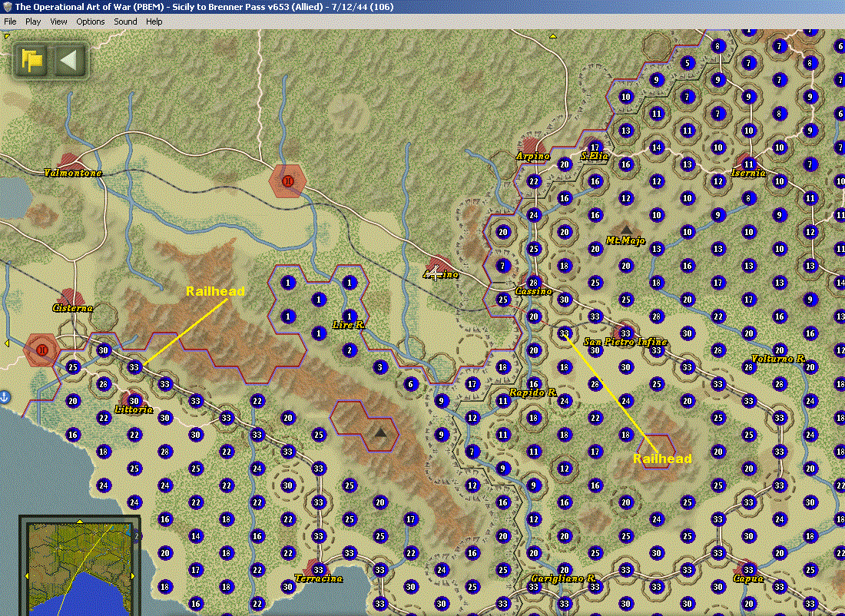The image size is (845, 616).
Task: Select supply marker 28 at Cassino
Action: pyautogui.click(x=534, y=283)
